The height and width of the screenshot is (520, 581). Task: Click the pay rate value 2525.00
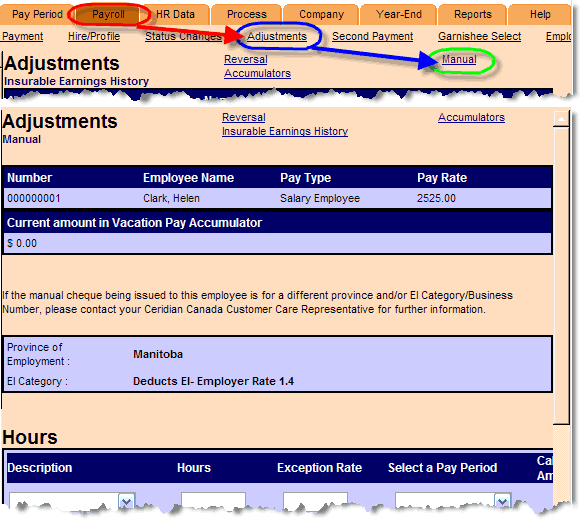pyautogui.click(x=436, y=199)
